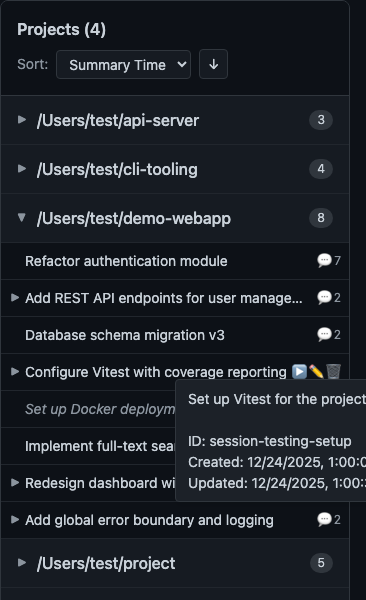Open Add global error boundary and logging
The height and width of the screenshot is (600, 366).
[149, 520]
